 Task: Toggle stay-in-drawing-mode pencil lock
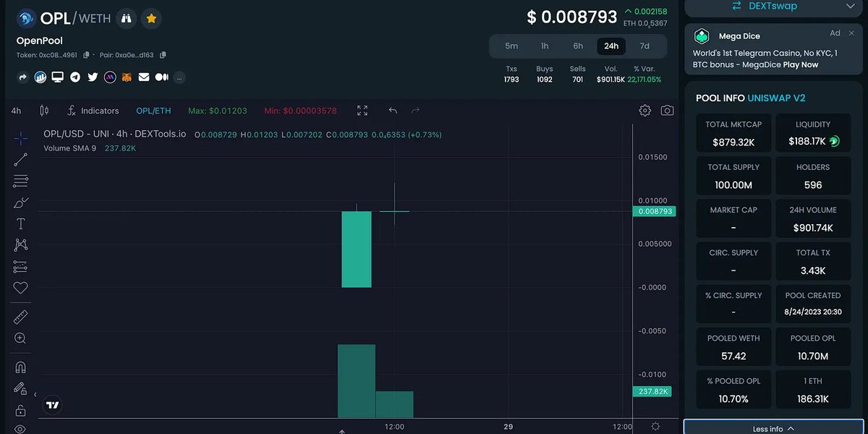20,389
